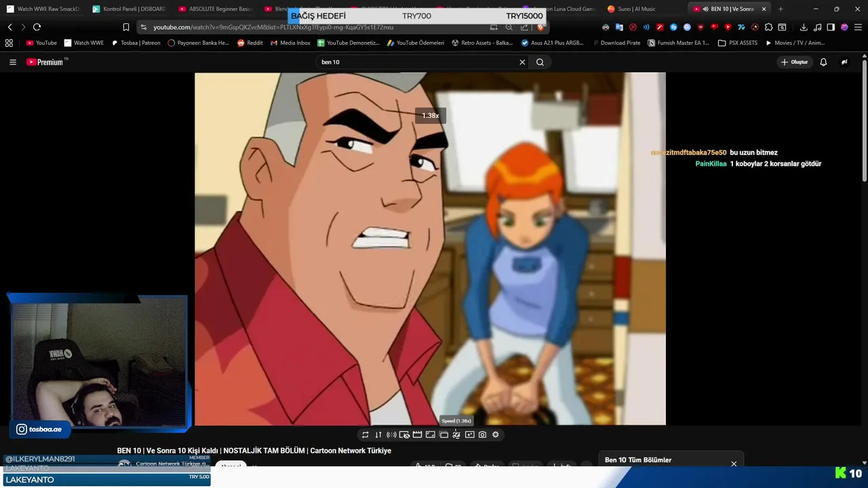868x488 pixels.
Task: Click the loop video icon in player toolbar
Action: 365,434
